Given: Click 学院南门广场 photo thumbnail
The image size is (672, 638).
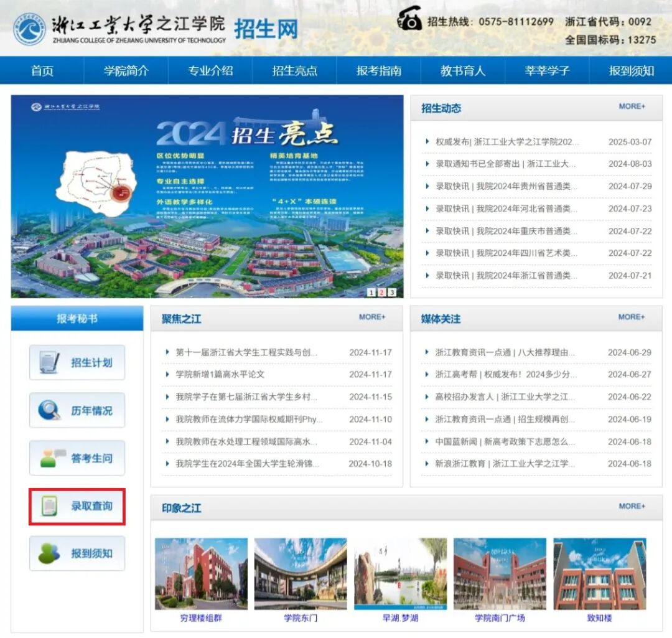Looking at the screenshot, I should pyautogui.click(x=500, y=574).
